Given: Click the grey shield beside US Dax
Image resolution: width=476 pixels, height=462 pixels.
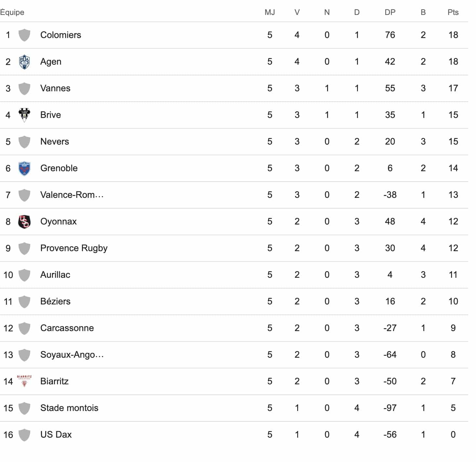Looking at the screenshot, I should (24, 435).
